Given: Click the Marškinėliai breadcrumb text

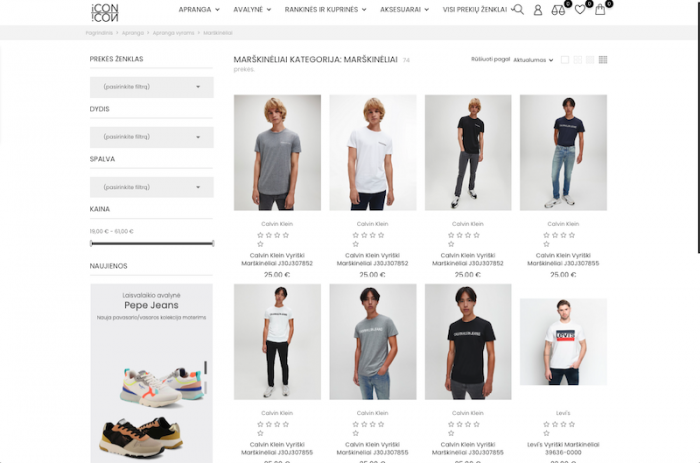Looking at the screenshot, I should [x=218, y=33].
